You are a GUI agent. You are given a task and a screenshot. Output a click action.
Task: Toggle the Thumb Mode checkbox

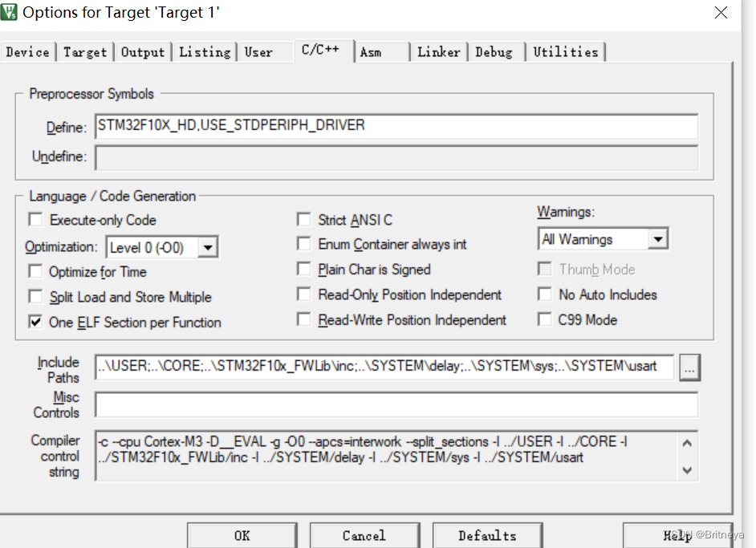pos(545,269)
